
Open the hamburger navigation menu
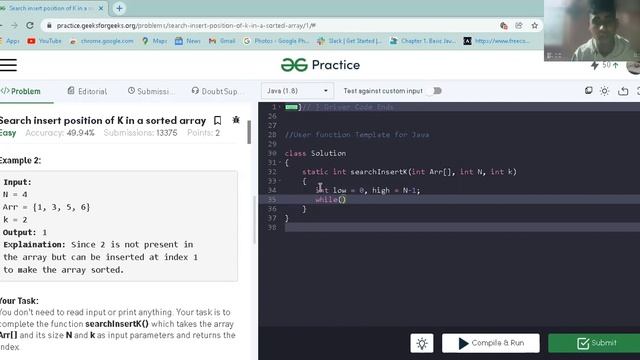(8, 65)
